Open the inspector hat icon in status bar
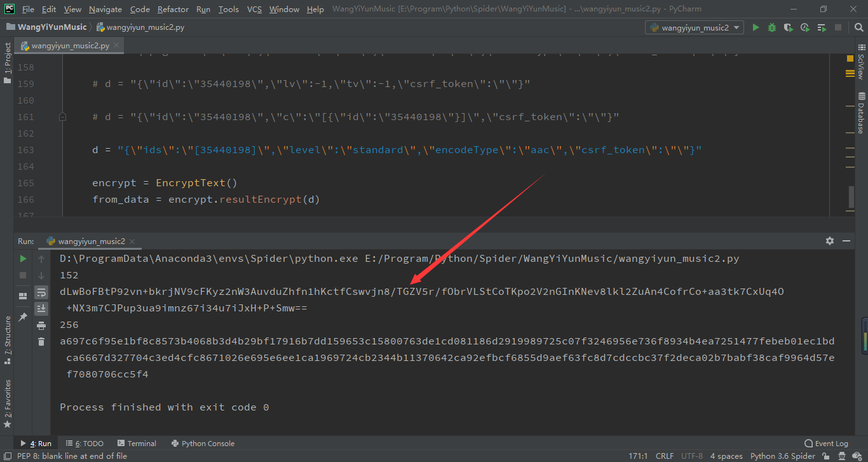This screenshot has width=868, height=462. pos(841,456)
